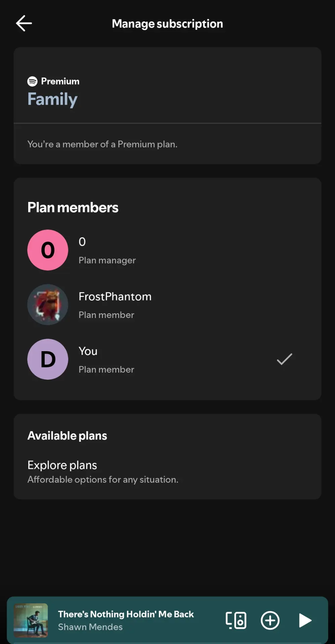
Task: Tap the pink O avatar
Action: pyautogui.click(x=48, y=250)
